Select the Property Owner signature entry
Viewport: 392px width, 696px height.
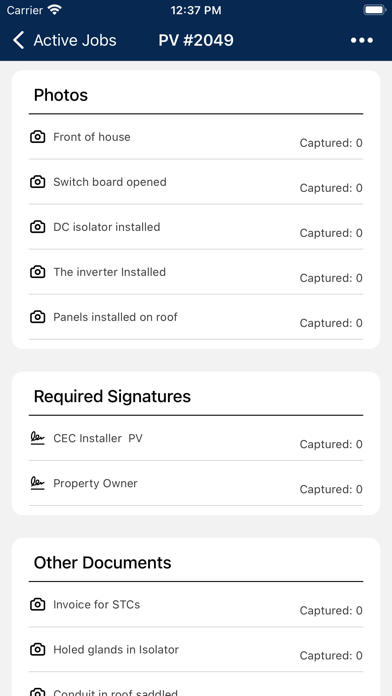[196, 483]
